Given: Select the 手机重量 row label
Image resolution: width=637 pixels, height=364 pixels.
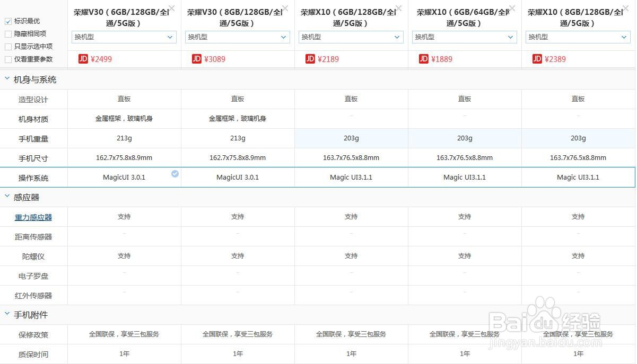Looking at the screenshot, I should (x=33, y=139).
